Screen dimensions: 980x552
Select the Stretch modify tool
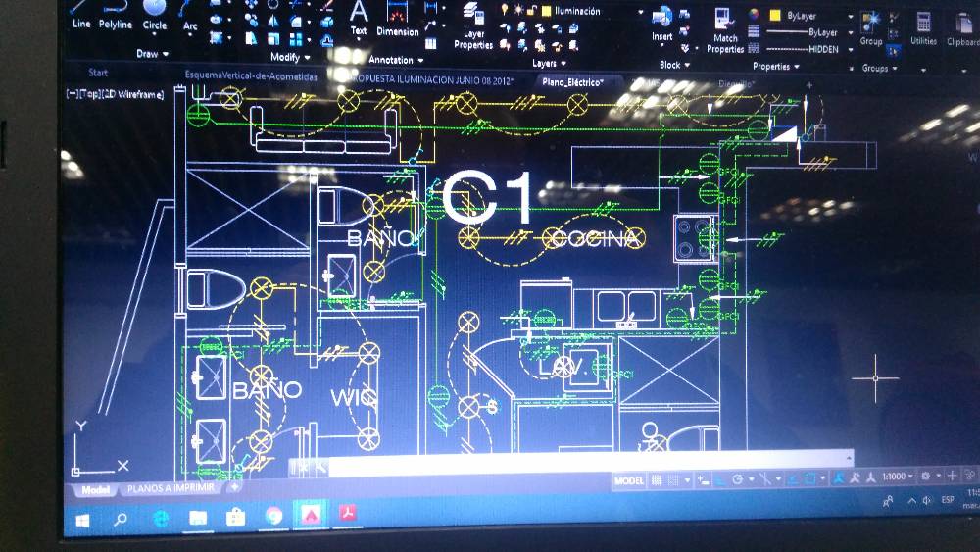click(251, 39)
